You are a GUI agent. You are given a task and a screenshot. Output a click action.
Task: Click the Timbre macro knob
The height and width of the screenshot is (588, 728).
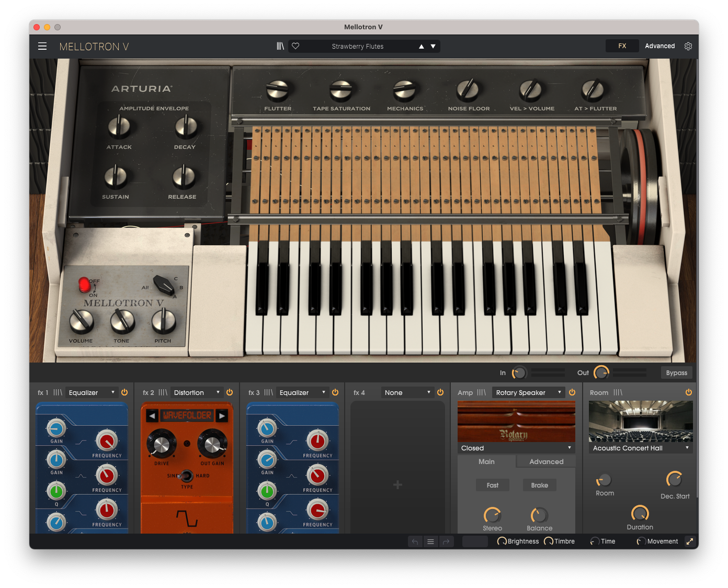pos(549,541)
